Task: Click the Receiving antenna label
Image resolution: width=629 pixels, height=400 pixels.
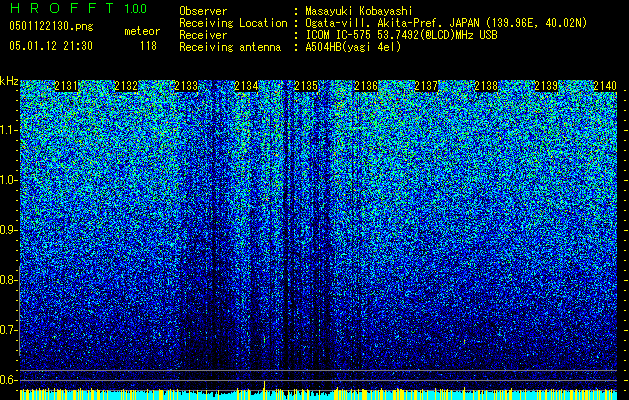Action: pos(230,47)
